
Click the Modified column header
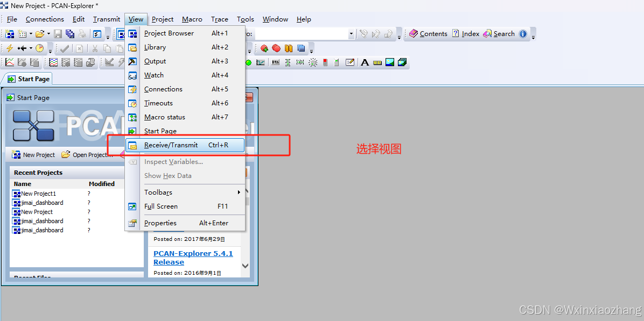click(x=101, y=184)
